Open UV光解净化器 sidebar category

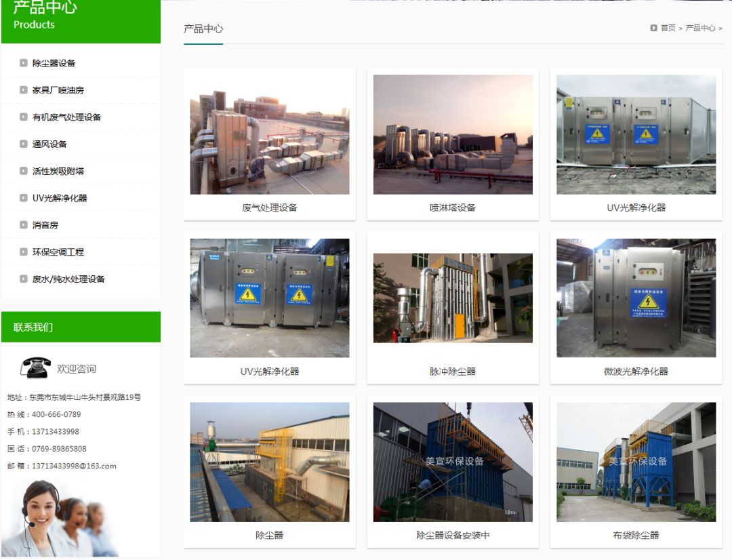60,198
